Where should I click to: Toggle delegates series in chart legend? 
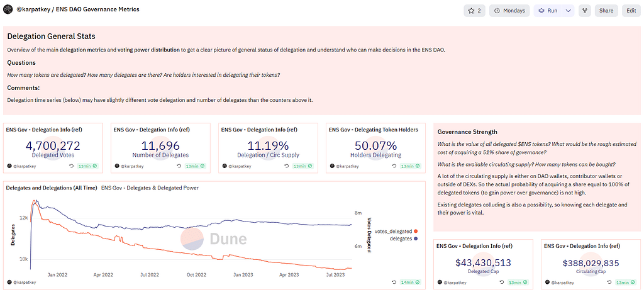[404, 239]
